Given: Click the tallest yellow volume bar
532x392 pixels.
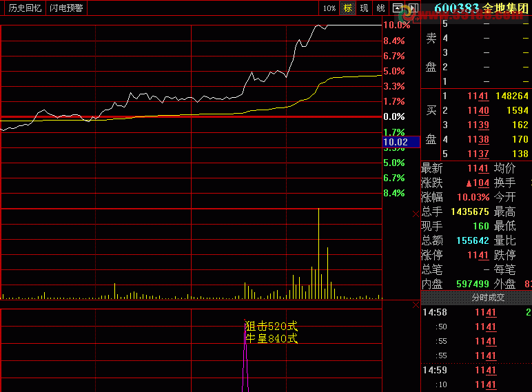Looking at the screenshot, I should (x=318, y=254).
